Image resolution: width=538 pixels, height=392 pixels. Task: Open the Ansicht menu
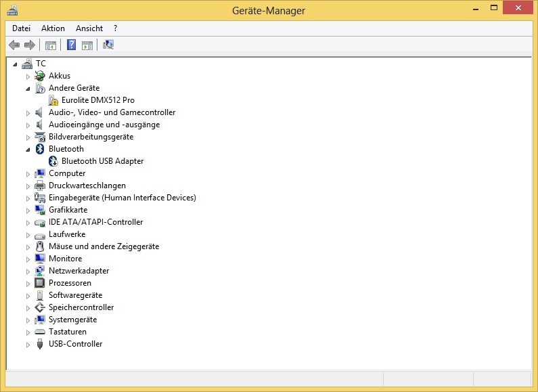pyautogui.click(x=89, y=28)
